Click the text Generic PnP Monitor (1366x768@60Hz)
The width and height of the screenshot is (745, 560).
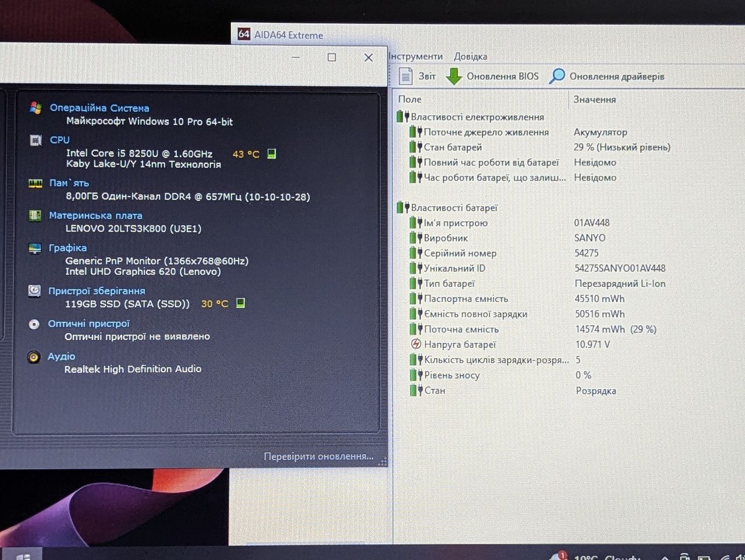[157, 261]
